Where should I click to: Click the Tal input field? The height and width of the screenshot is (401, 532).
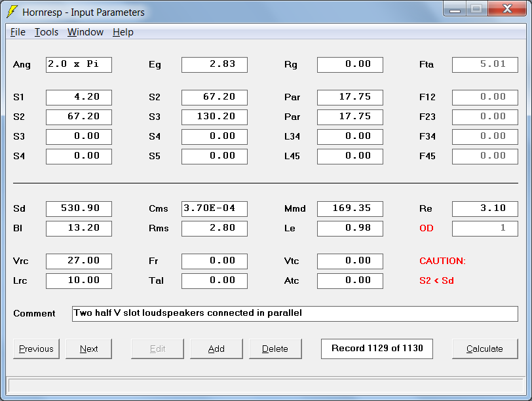tap(214, 281)
